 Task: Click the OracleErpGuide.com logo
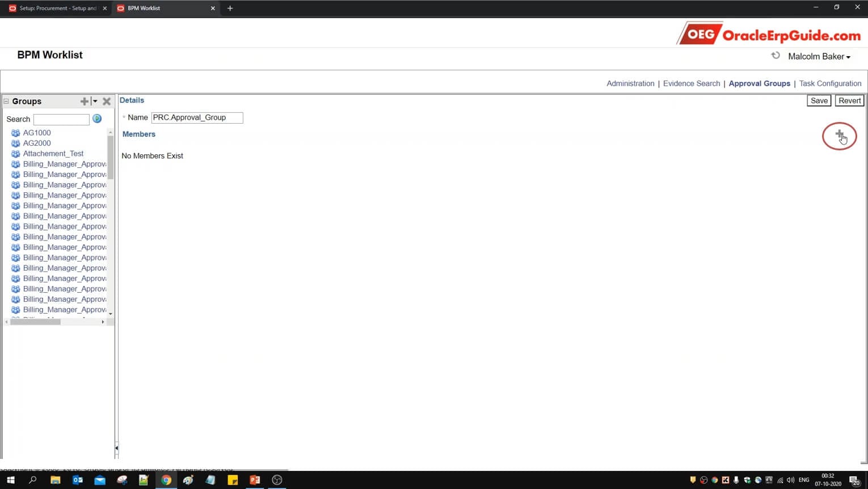click(x=770, y=33)
